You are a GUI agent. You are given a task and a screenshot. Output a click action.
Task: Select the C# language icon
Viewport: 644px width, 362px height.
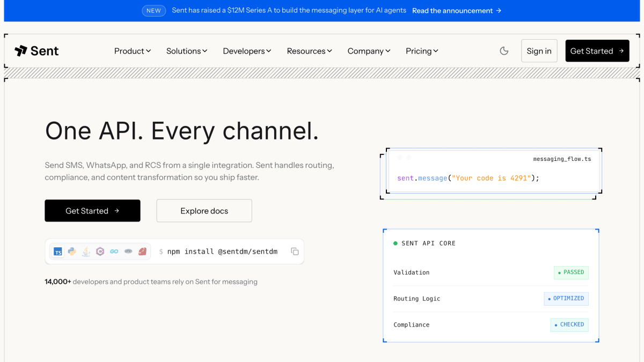point(100,252)
